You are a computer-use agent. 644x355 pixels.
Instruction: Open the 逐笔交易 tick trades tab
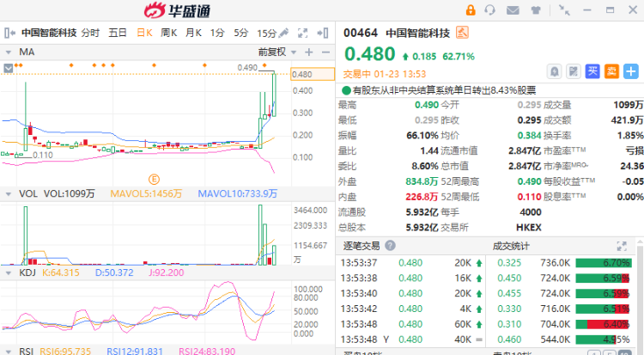[361, 246]
